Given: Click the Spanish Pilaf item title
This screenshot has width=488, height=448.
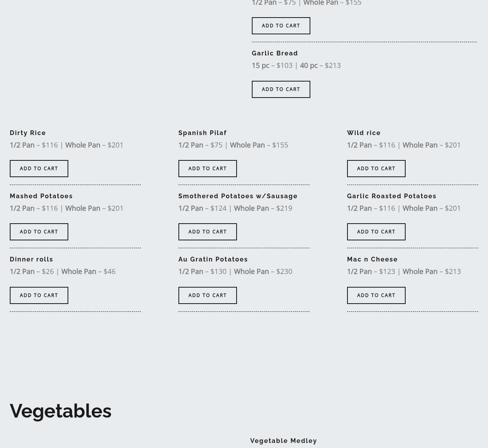Looking at the screenshot, I should tap(202, 133).
